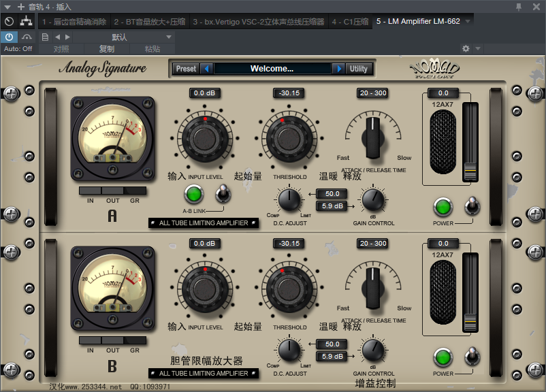Click channel B 12AX7 tube fader
Image resolution: width=546 pixels, height=392 pixels.
pyautogui.click(x=470, y=321)
